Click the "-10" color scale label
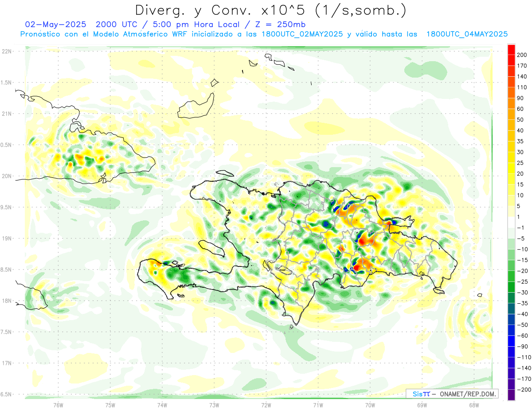The width and height of the screenshot is (532, 411). (x=522, y=249)
